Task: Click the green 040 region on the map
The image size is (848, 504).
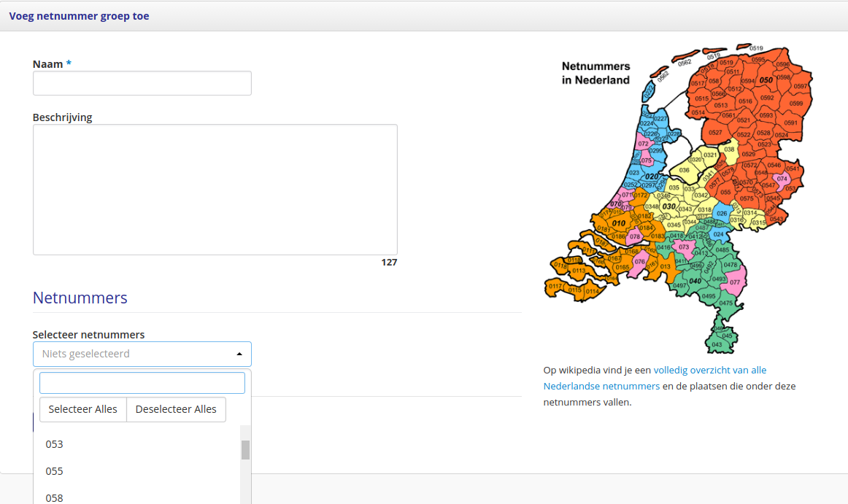Action: click(695, 282)
